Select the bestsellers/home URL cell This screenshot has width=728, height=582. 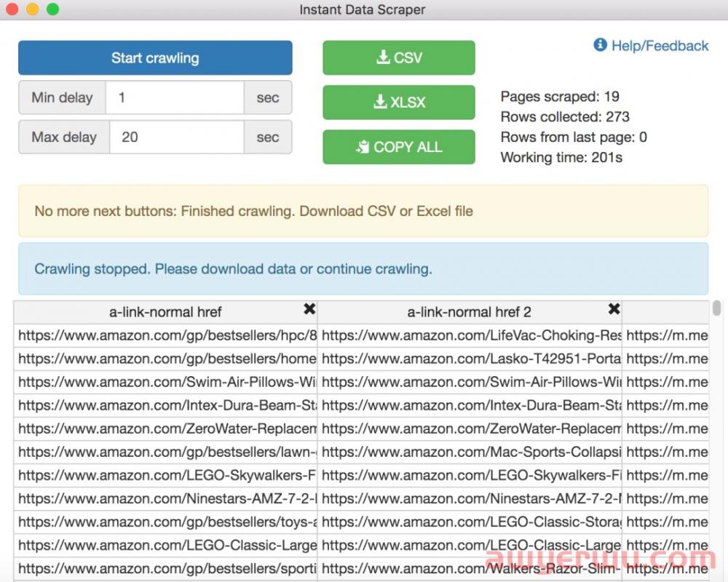[166, 359]
